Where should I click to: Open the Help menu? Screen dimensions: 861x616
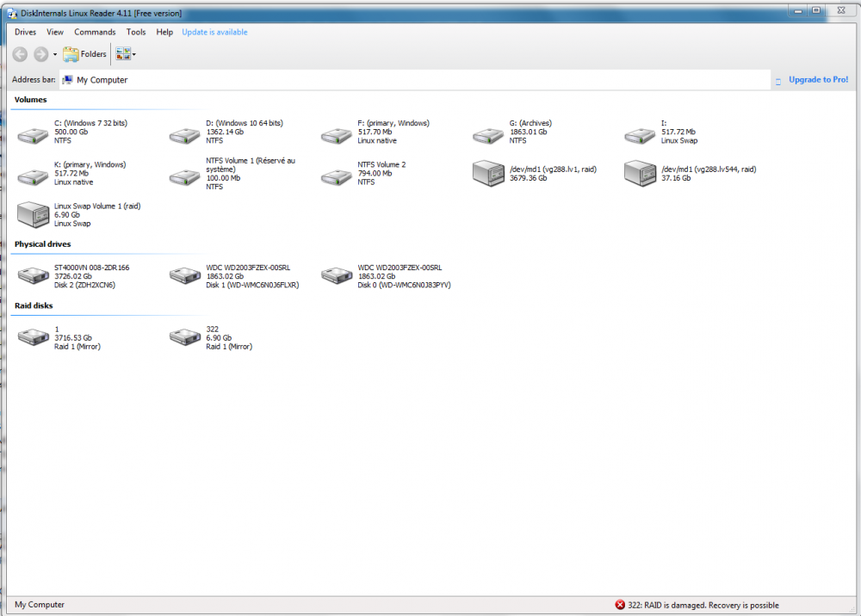pyautogui.click(x=164, y=32)
